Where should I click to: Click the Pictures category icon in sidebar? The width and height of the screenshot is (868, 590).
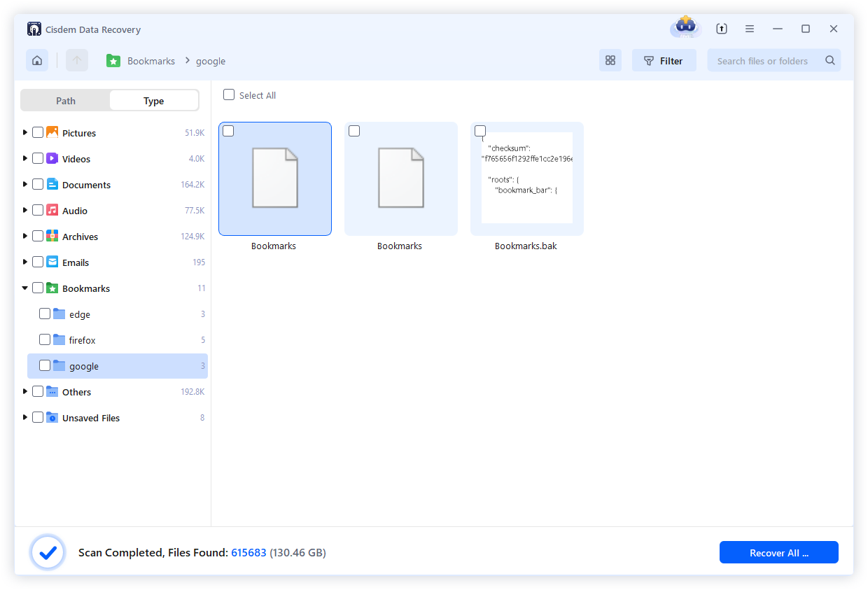click(52, 132)
